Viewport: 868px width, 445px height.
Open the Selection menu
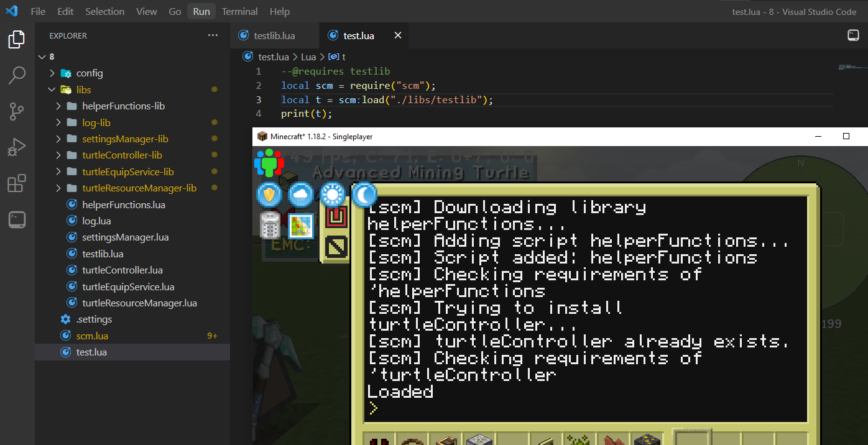105,11
